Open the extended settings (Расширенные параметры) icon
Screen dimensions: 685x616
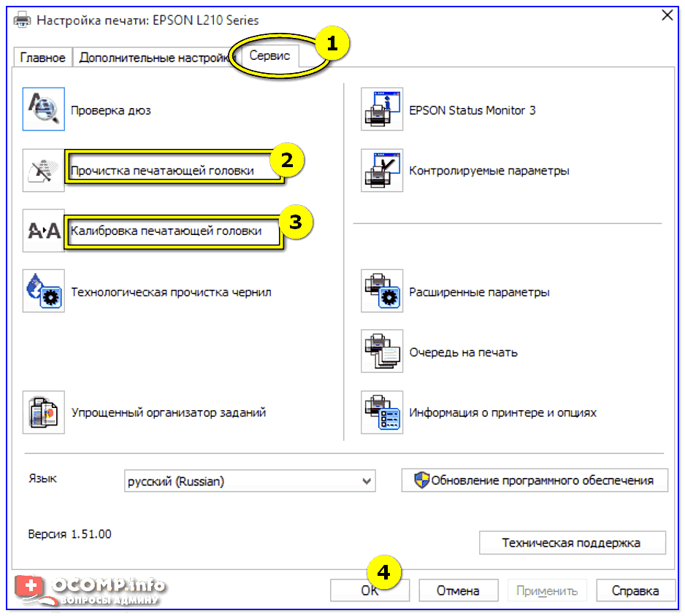tap(382, 290)
